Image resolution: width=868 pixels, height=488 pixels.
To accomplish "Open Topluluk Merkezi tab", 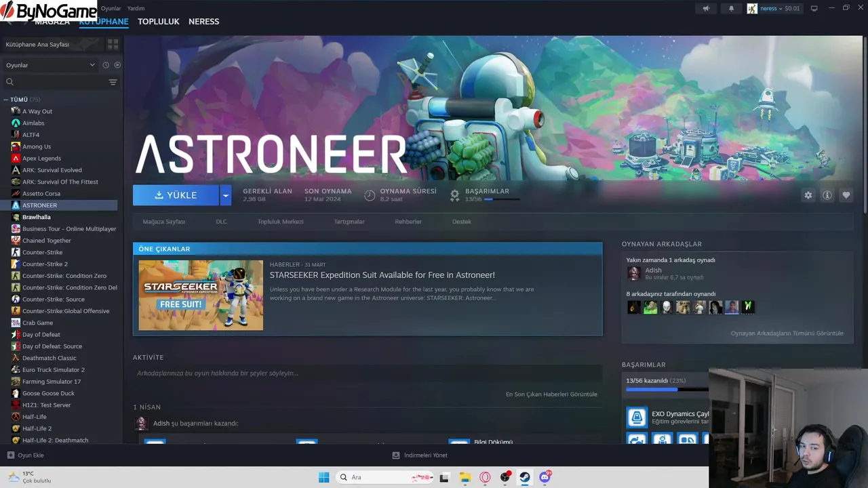I will (x=280, y=222).
